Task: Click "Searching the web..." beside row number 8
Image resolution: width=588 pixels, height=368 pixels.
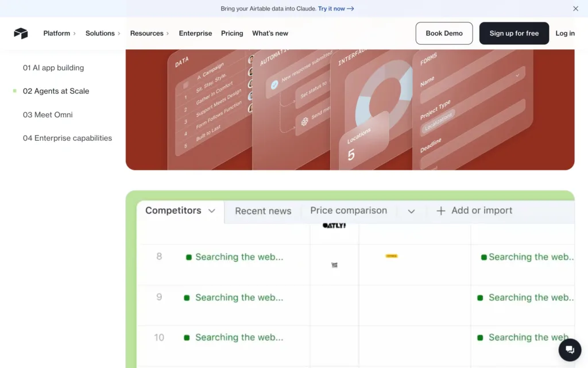Action: (239, 257)
